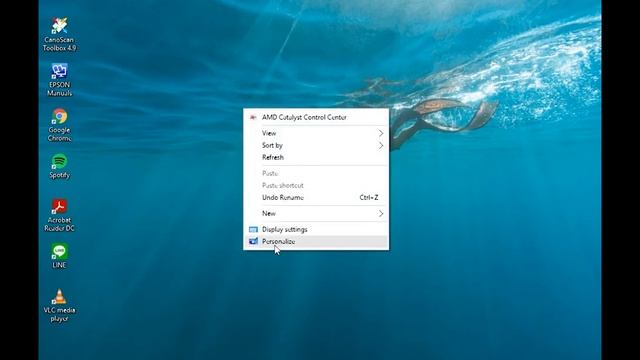Open the View submenu
The image size is (640, 360).
pos(316,133)
